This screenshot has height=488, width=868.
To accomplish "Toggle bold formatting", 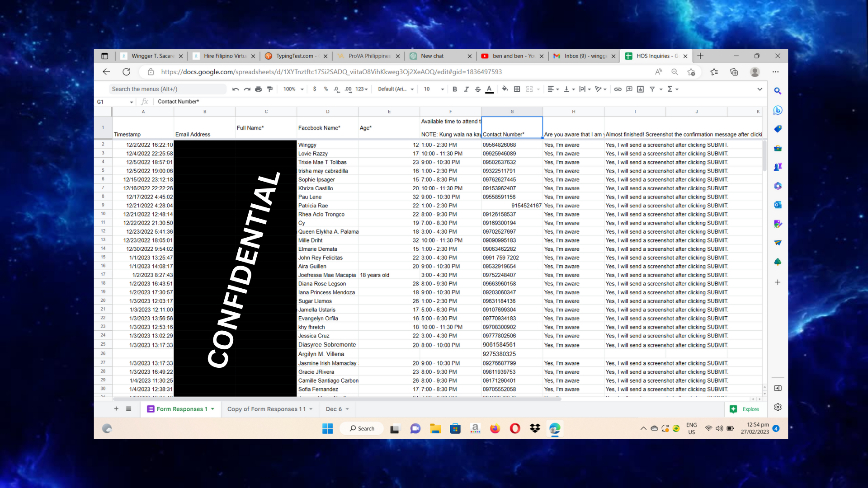I will coord(455,89).
